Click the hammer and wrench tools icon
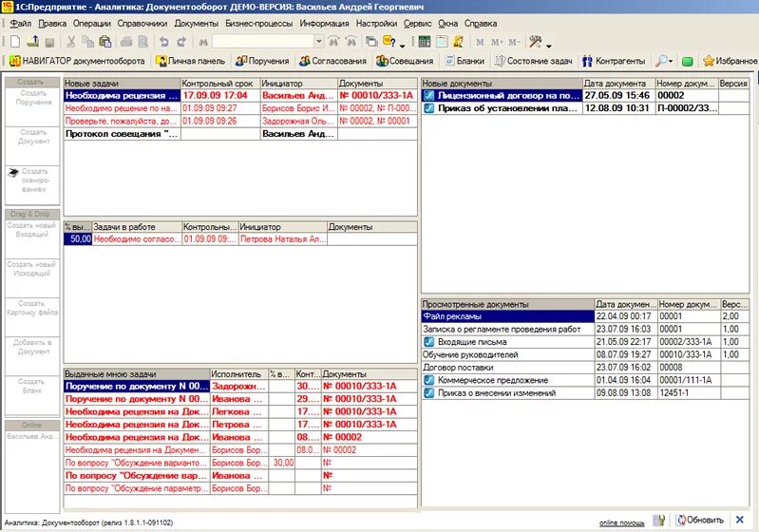The image size is (759, 532). click(x=536, y=42)
